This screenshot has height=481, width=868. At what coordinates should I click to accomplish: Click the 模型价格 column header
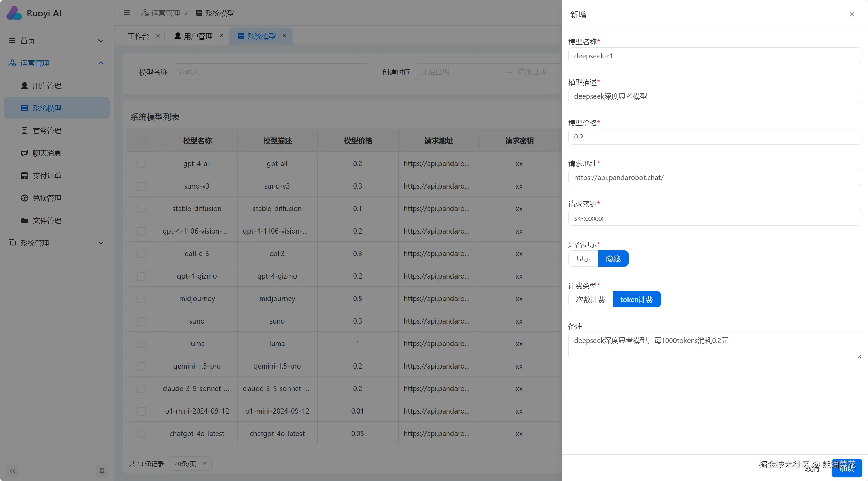pos(358,141)
